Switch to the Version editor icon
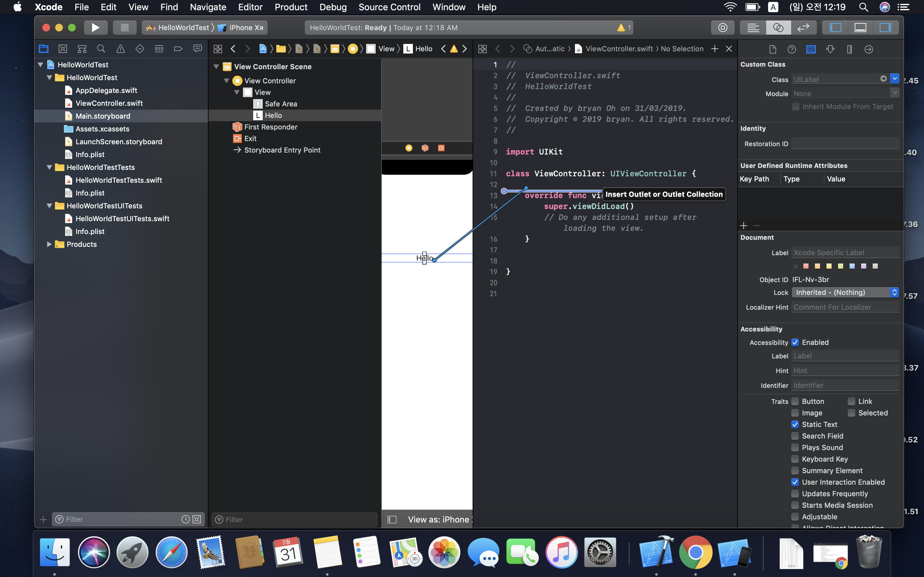Viewport: 924px width, 577px height. point(803,28)
